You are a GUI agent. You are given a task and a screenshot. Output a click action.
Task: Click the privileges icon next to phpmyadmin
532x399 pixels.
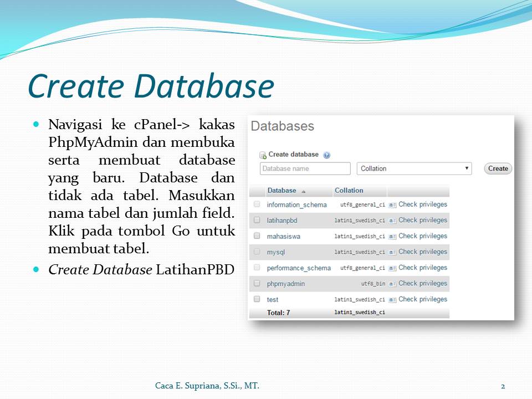392,283
